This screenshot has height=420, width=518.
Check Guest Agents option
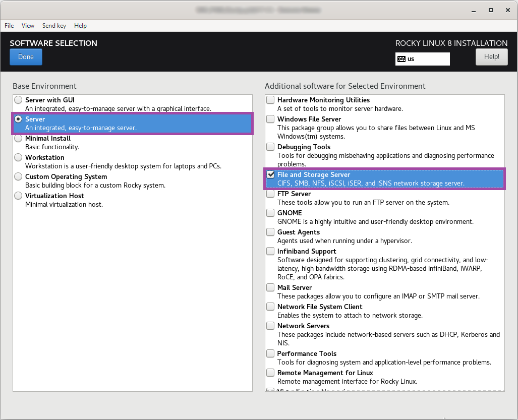pos(270,232)
